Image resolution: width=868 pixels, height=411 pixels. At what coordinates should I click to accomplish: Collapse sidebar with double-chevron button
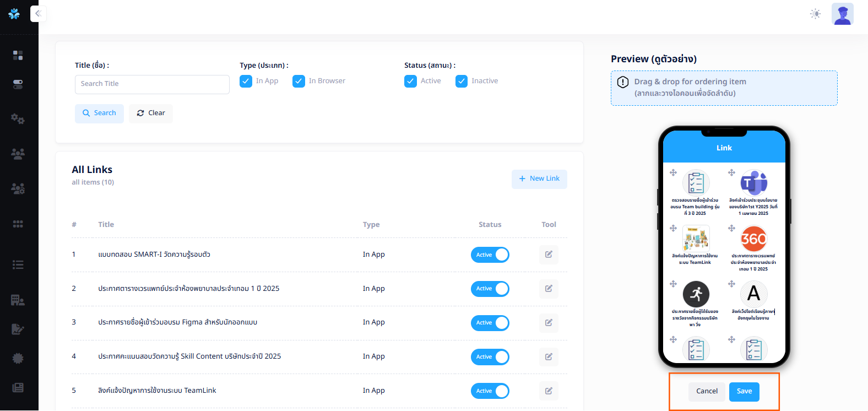[x=38, y=13]
